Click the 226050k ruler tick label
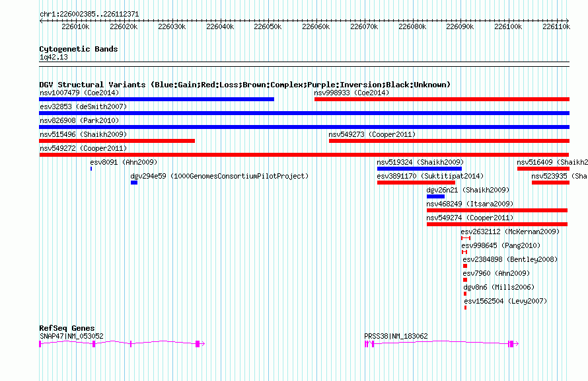This screenshot has width=588, height=381. tap(268, 26)
